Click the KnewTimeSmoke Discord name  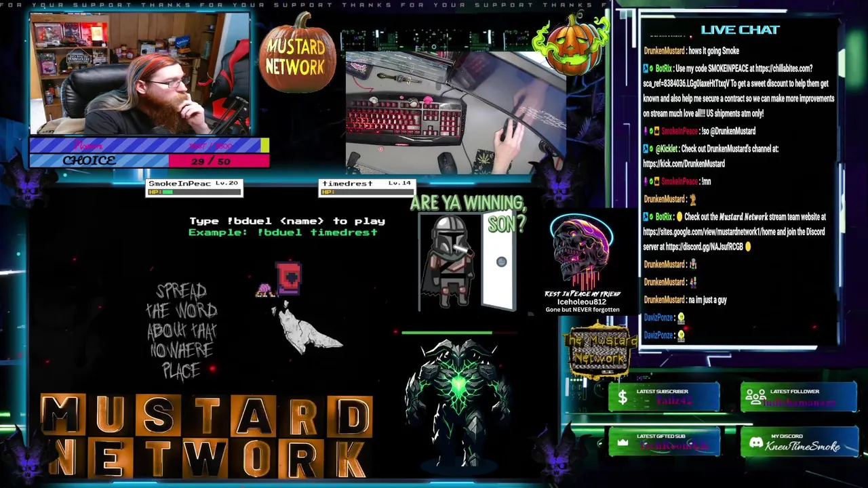click(802, 446)
